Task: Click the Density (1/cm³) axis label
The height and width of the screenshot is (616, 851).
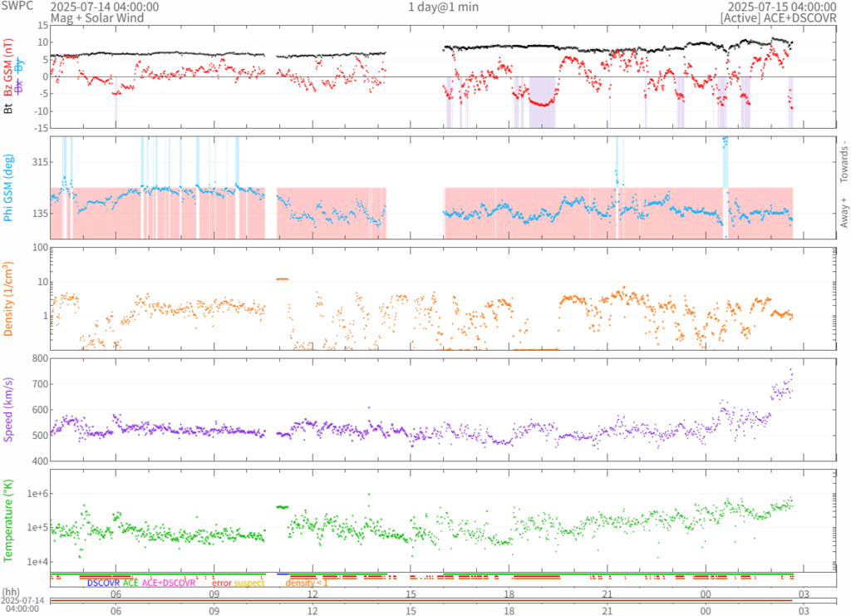Action: coord(8,298)
